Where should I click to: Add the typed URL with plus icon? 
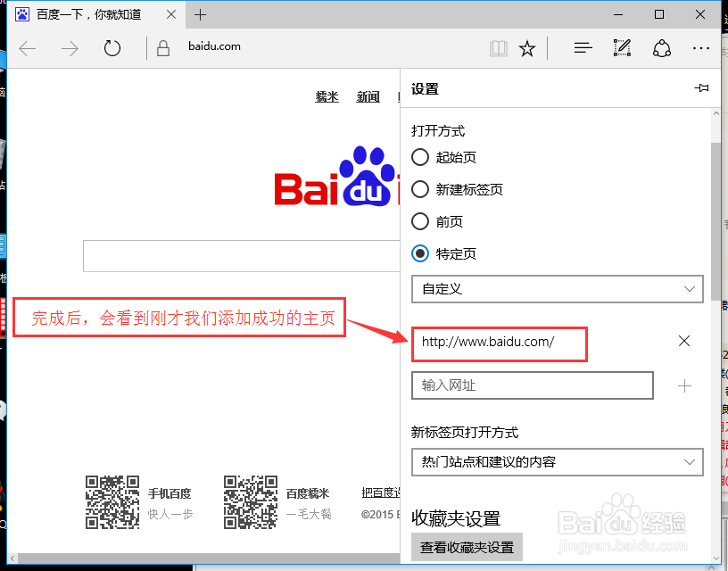pos(684,385)
